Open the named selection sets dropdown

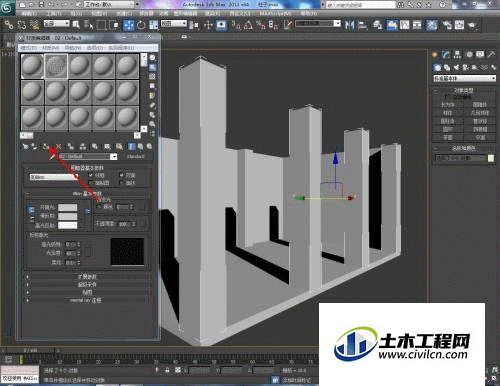318,23
